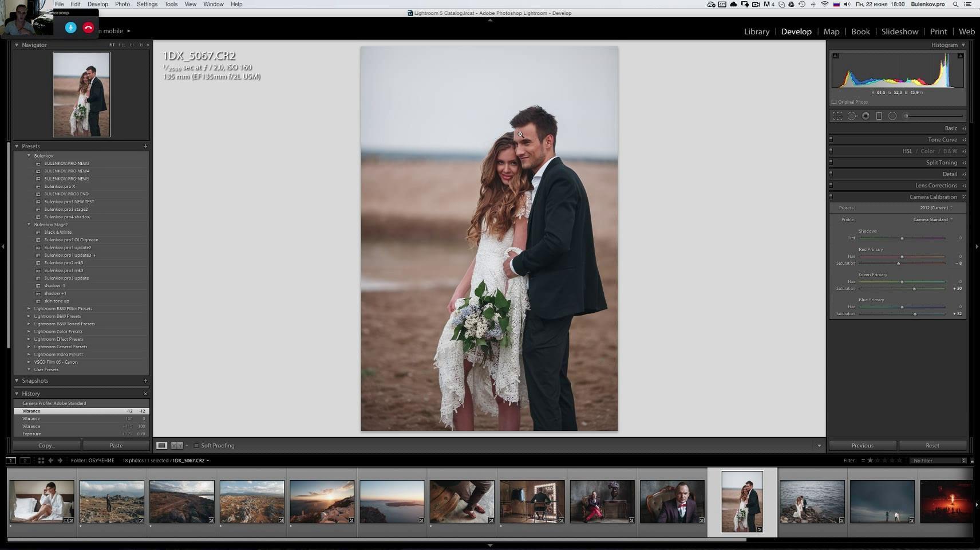Adjust the Shadows Tint slider
The width and height of the screenshot is (980, 550).
902,238
